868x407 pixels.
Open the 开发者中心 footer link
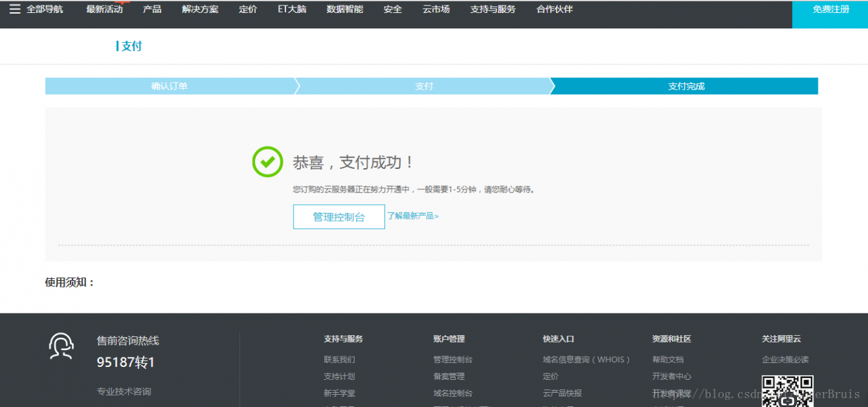coord(672,376)
